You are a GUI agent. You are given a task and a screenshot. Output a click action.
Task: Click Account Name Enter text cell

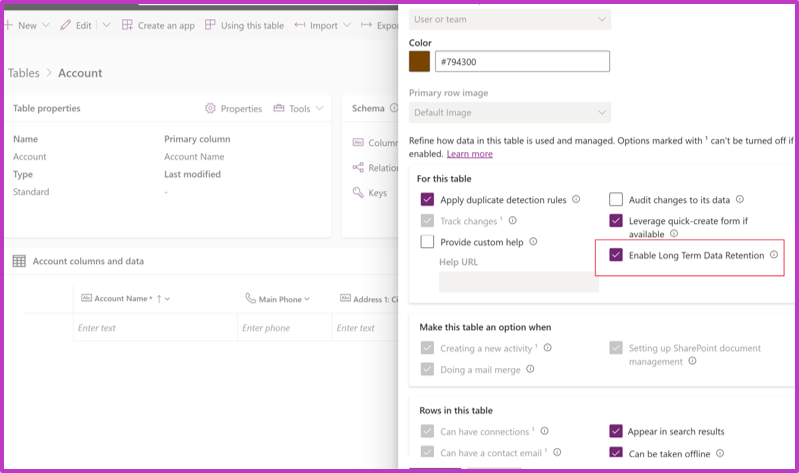155,328
